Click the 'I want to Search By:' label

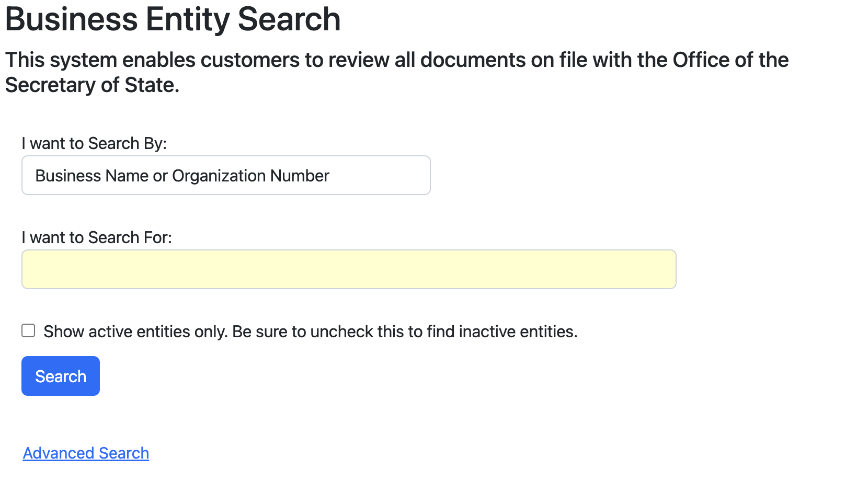coord(94,143)
